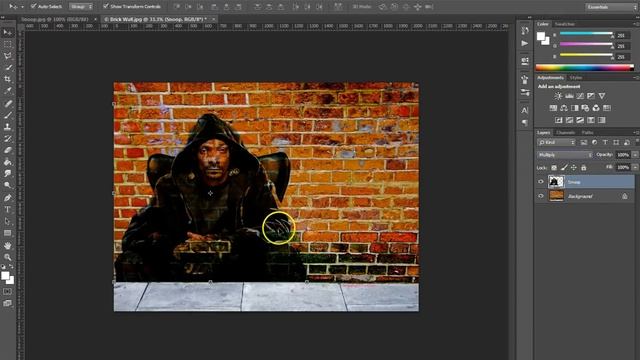Toggle Quick Mask mode
The height and width of the screenshot is (360, 640).
point(7,292)
